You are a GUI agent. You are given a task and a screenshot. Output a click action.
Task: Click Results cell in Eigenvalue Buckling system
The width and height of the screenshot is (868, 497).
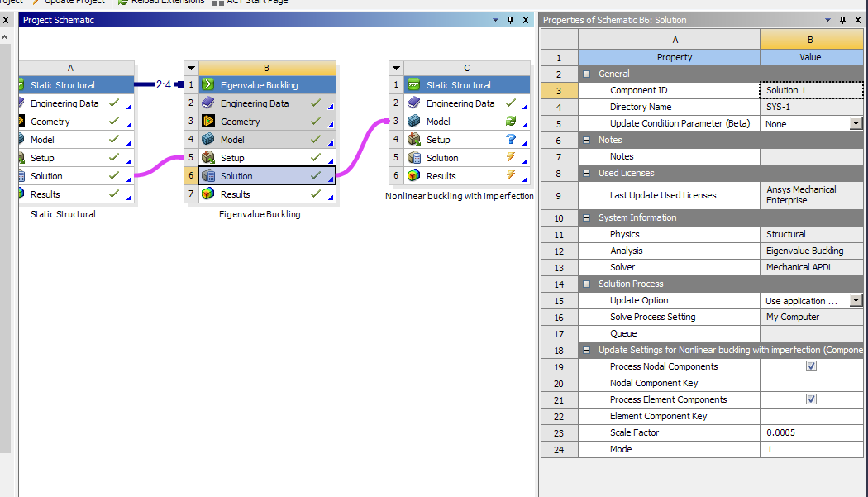point(236,194)
